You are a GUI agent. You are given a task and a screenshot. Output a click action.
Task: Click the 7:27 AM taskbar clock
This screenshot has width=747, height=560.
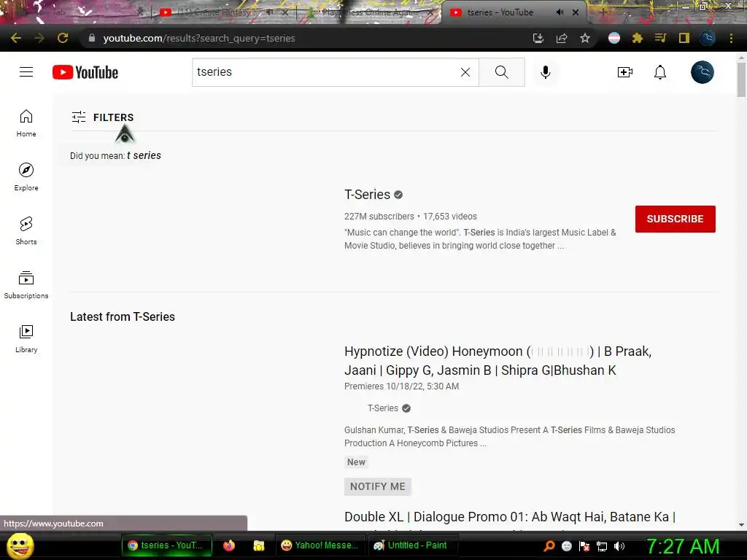[683, 546]
